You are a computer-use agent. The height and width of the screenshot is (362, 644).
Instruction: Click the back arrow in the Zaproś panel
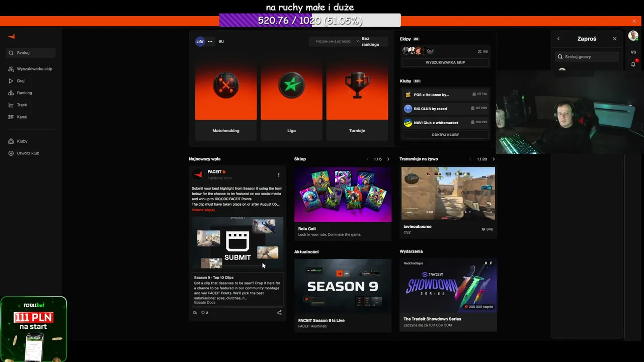[558, 39]
